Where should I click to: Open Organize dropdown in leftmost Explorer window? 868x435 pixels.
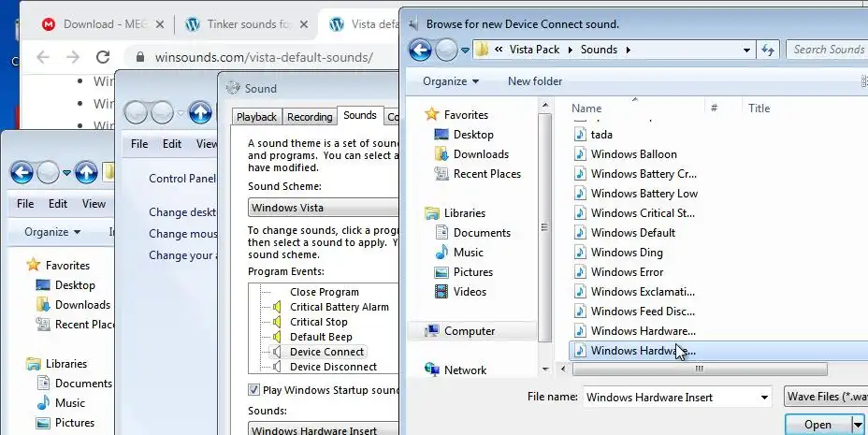[52, 232]
